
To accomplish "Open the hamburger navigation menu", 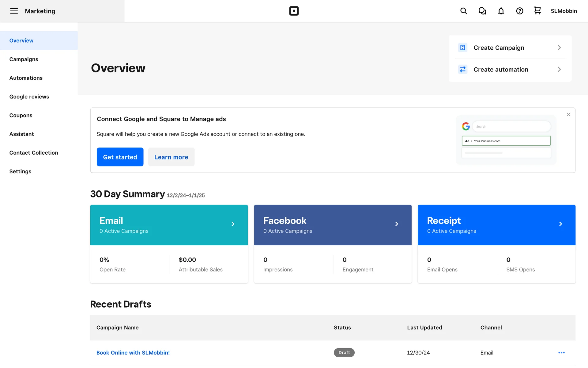I will point(14,11).
